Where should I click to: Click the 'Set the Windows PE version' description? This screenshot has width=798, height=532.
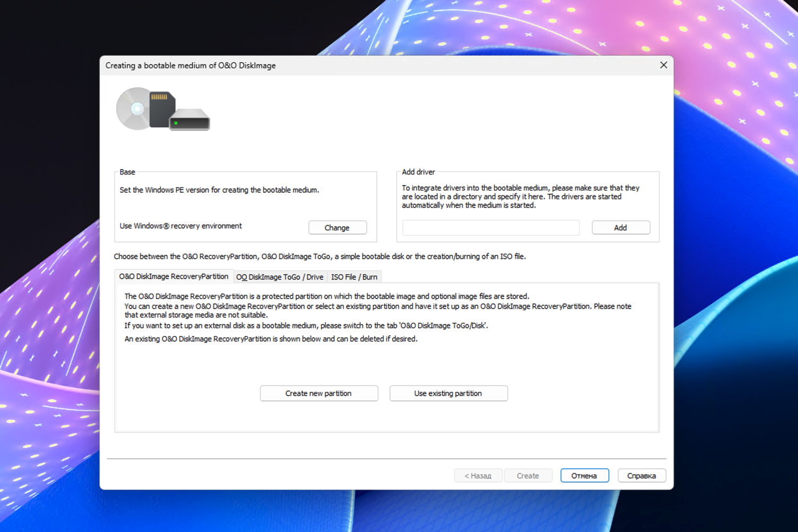(x=219, y=190)
